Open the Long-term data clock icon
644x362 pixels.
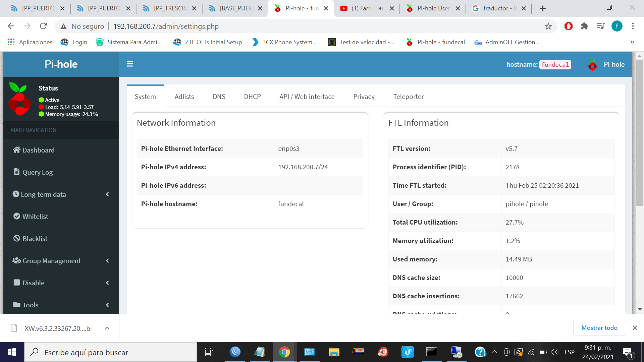(15, 194)
